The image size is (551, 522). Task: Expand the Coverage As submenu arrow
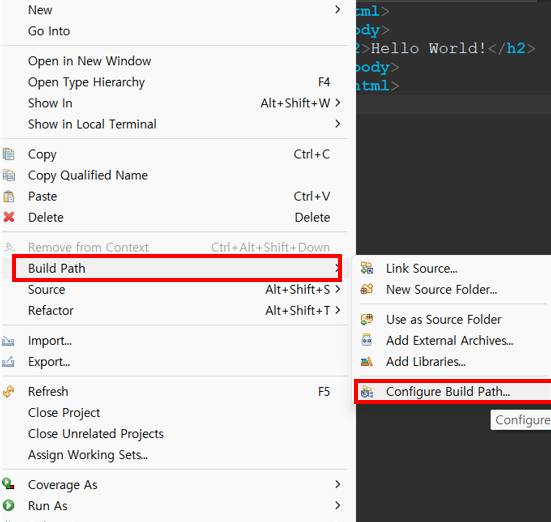click(x=338, y=484)
